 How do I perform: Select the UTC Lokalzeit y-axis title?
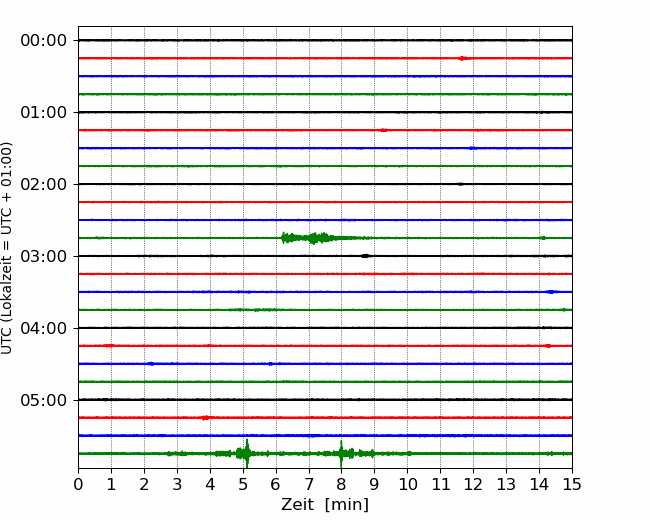tap(7, 248)
